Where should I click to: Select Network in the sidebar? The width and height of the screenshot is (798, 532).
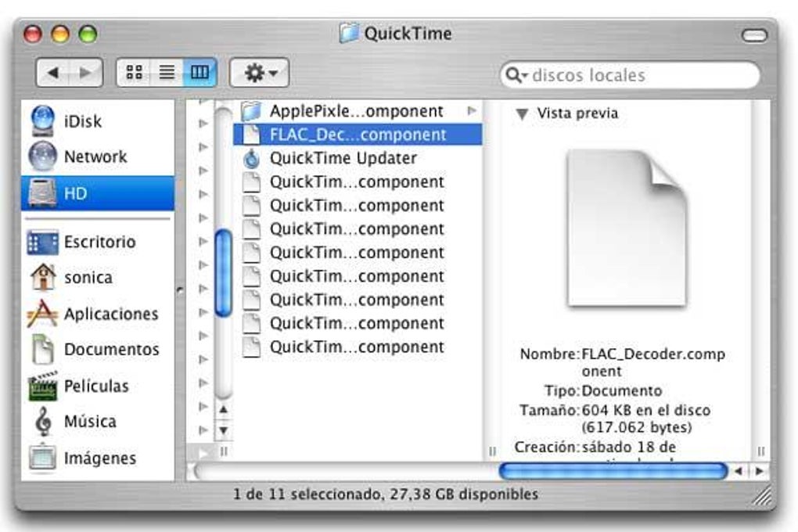[x=98, y=156]
